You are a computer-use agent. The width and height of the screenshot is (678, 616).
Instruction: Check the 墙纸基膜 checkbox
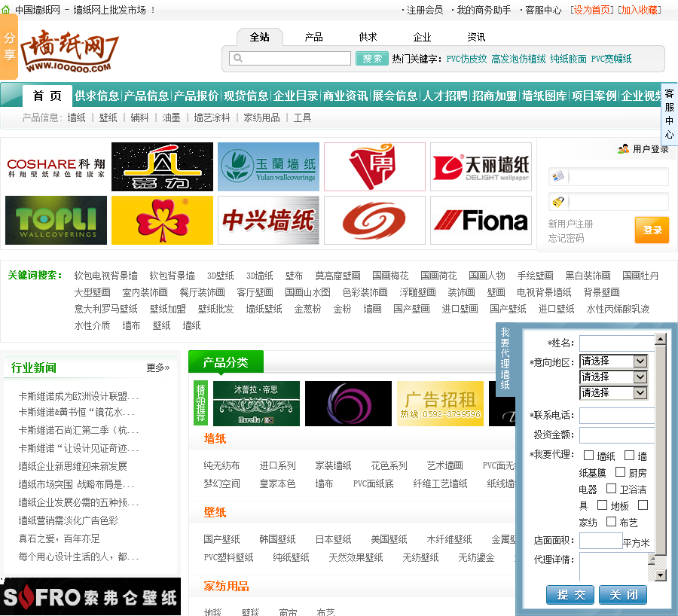click(630, 455)
